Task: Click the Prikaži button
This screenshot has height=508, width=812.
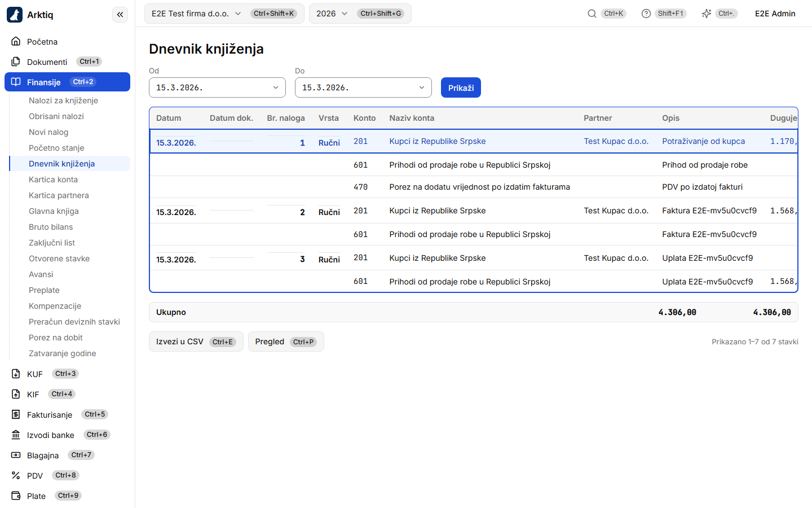Action: pyautogui.click(x=461, y=87)
